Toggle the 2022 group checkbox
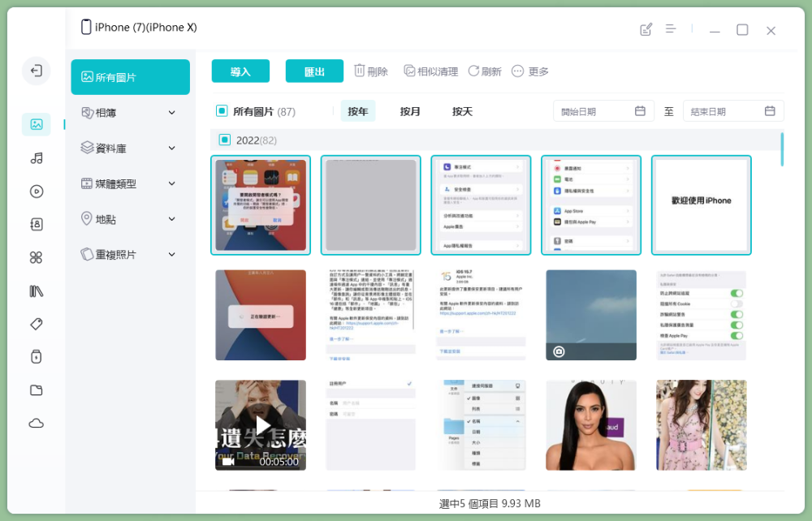812x521 pixels. [222, 140]
